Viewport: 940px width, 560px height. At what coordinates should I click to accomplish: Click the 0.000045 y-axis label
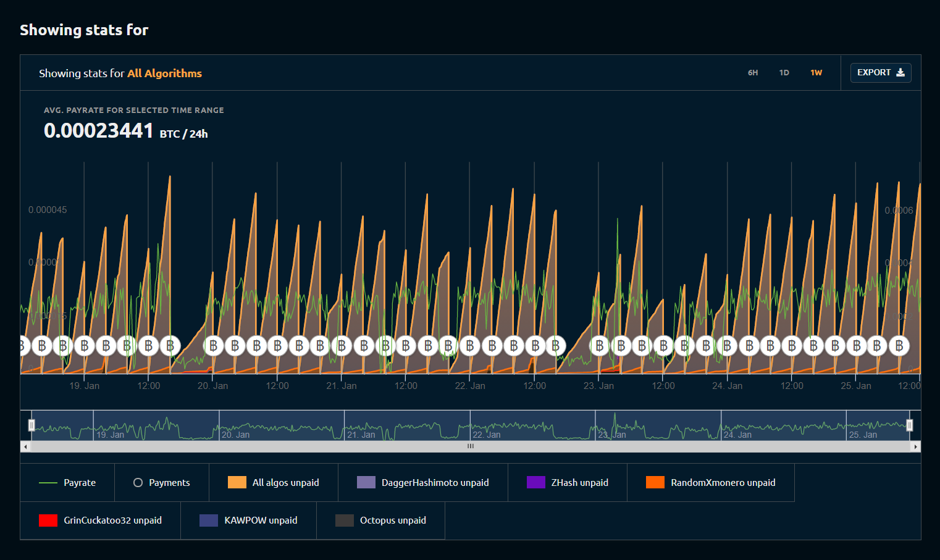pyautogui.click(x=48, y=210)
